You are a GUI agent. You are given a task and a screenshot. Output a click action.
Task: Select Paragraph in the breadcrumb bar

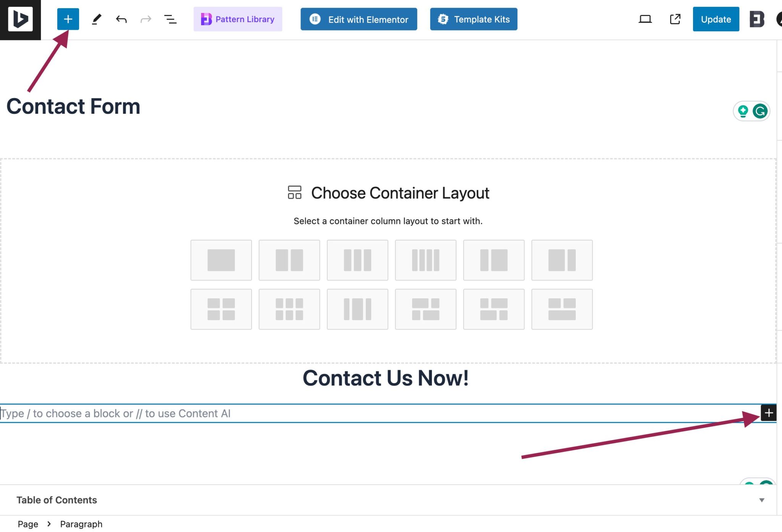point(81,524)
